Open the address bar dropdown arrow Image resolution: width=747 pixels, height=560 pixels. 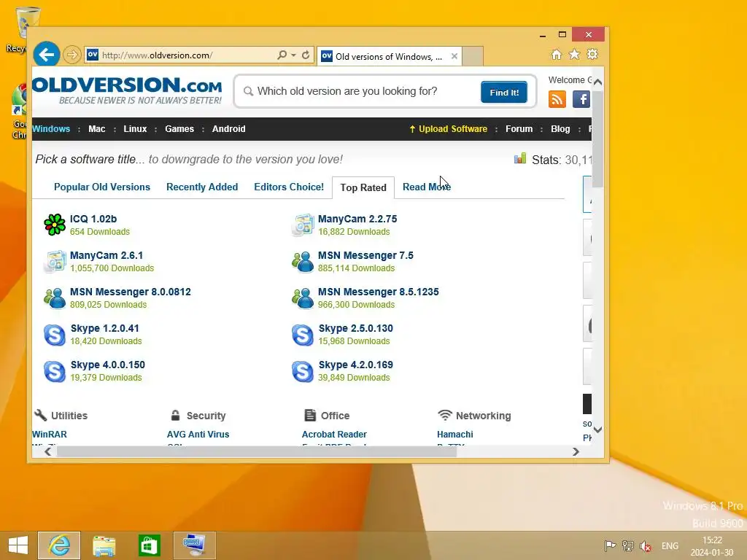tap(293, 55)
